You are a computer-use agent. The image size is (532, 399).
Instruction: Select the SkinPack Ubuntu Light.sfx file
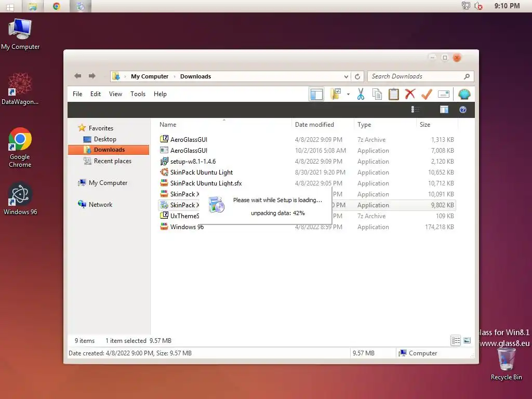[307, 183]
